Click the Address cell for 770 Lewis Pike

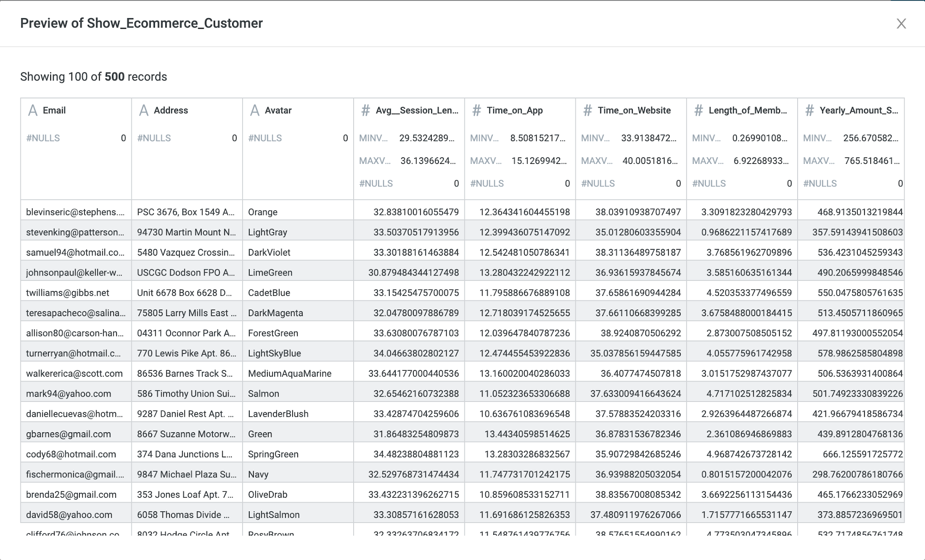pos(186,353)
